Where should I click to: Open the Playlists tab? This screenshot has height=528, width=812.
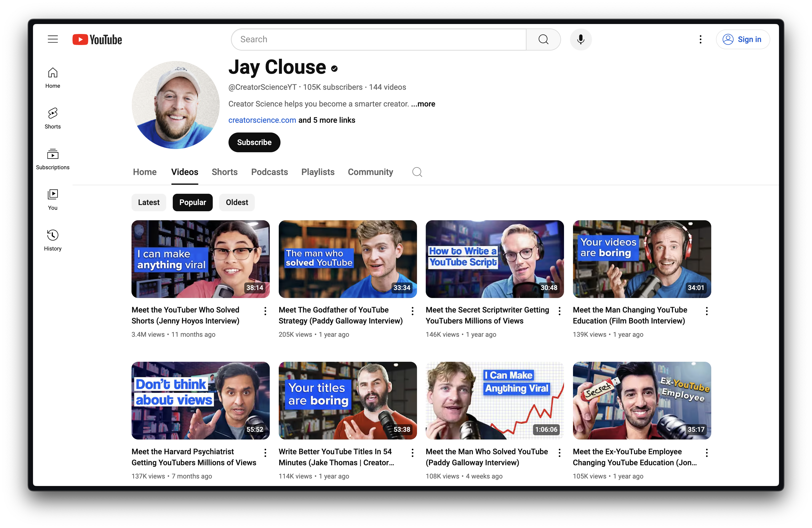(x=318, y=172)
